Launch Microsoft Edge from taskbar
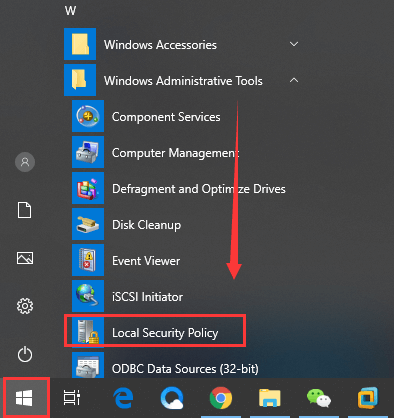394x418 pixels. tap(123, 398)
